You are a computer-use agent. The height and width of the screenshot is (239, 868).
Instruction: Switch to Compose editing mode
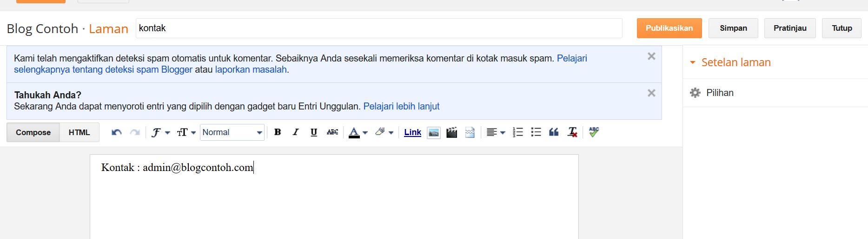pos(33,132)
